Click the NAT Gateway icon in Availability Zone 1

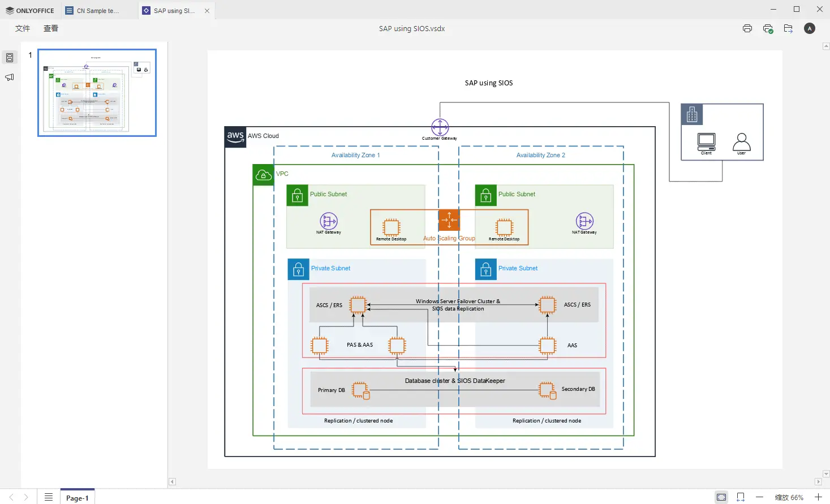coord(329,221)
